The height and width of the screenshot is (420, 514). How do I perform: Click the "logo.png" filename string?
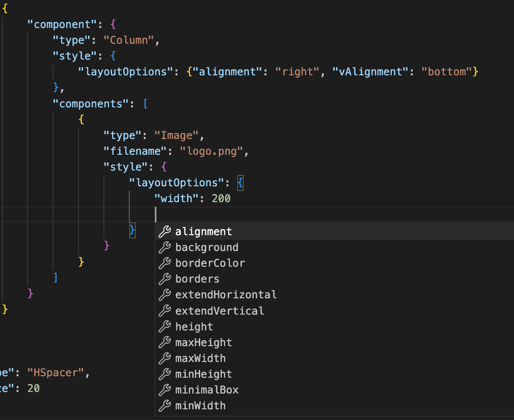tap(213, 151)
